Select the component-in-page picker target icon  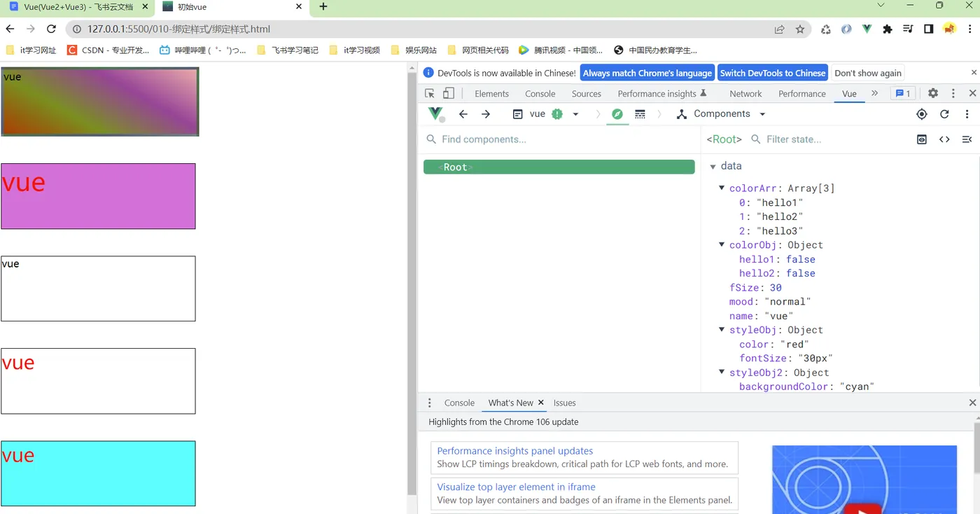922,114
